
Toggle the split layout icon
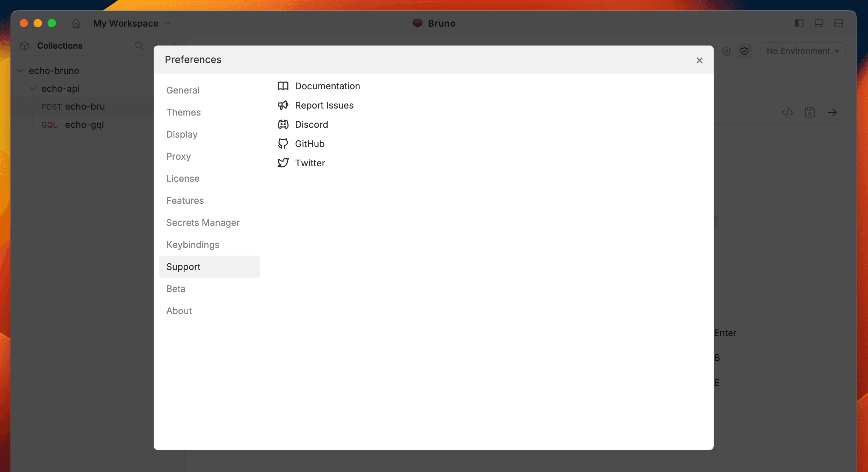point(839,23)
